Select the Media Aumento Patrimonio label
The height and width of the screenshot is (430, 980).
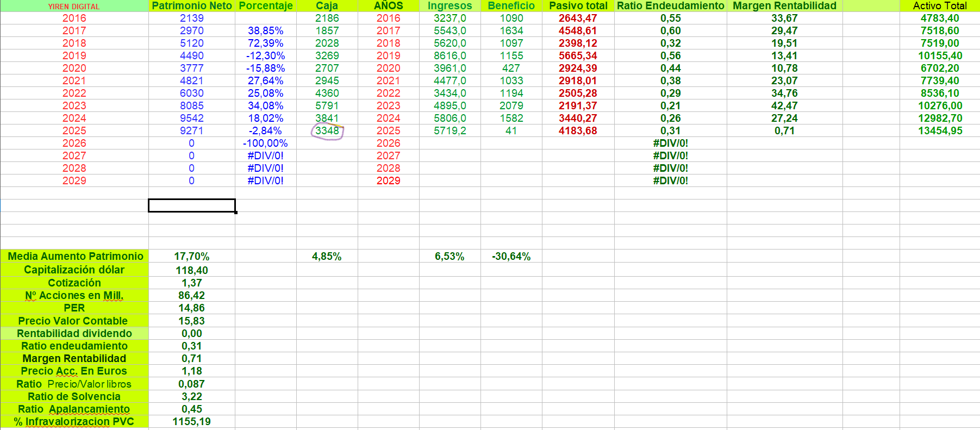coord(74,256)
